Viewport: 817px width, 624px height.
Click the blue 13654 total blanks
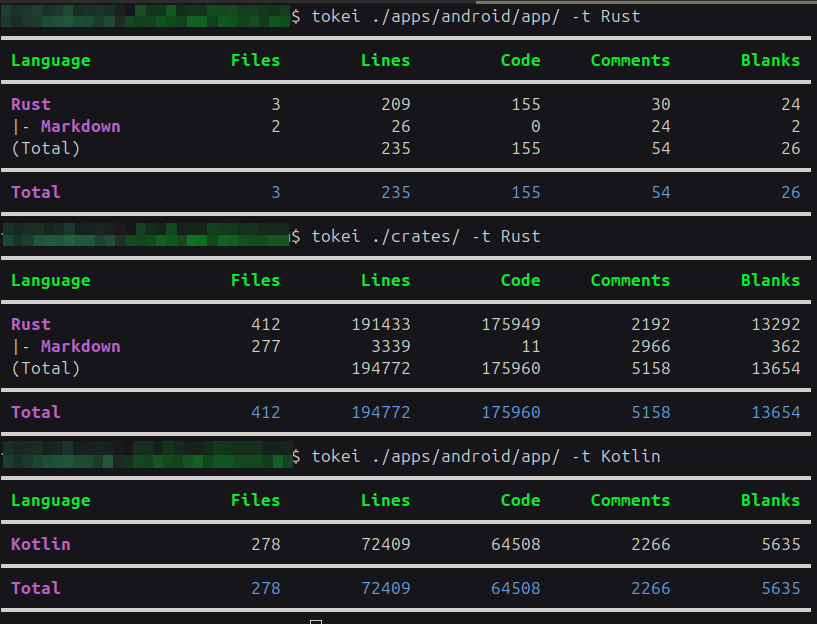point(776,413)
